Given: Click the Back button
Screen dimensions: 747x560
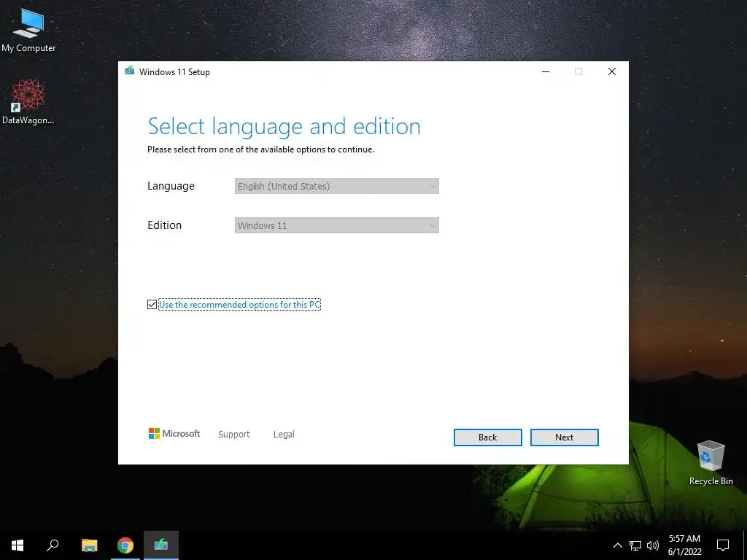Looking at the screenshot, I should pos(487,437).
